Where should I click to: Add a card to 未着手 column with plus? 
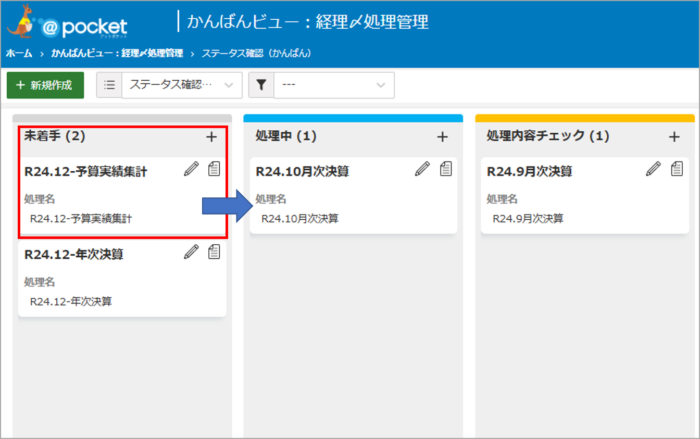tap(212, 137)
